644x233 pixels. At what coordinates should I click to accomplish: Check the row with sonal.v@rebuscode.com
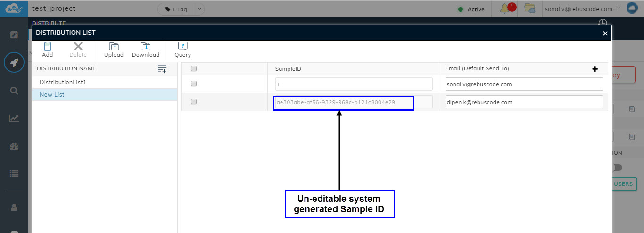pos(194,84)
